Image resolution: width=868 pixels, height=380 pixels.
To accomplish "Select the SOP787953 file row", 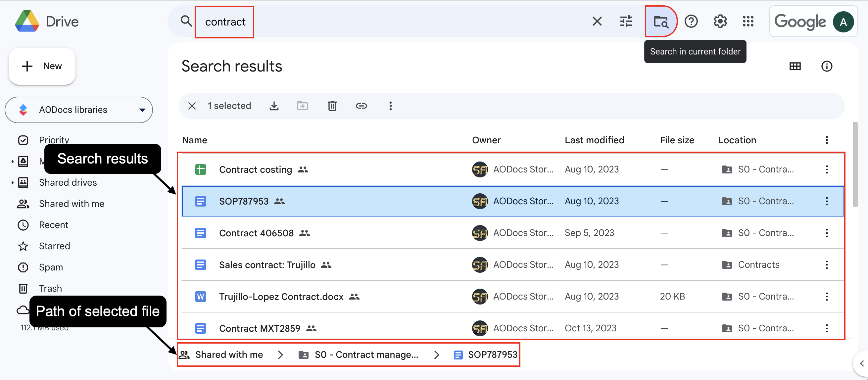I will tap(513, 201).
